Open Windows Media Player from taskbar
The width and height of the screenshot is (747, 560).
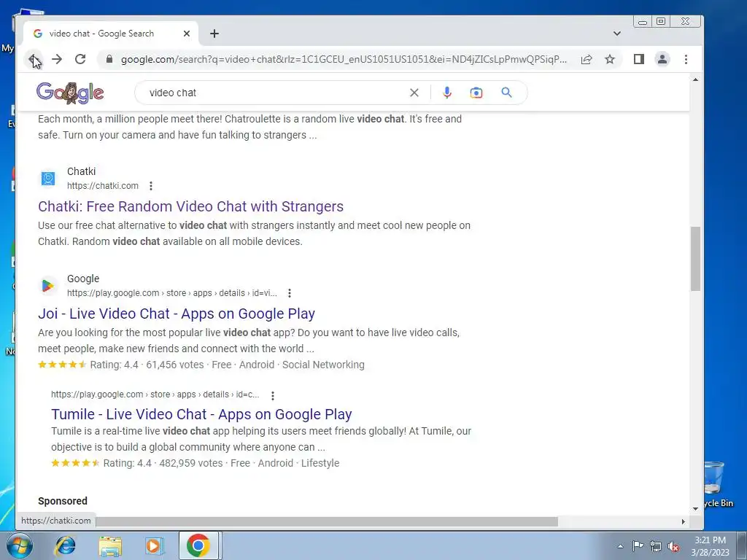[x=153, y=545]
